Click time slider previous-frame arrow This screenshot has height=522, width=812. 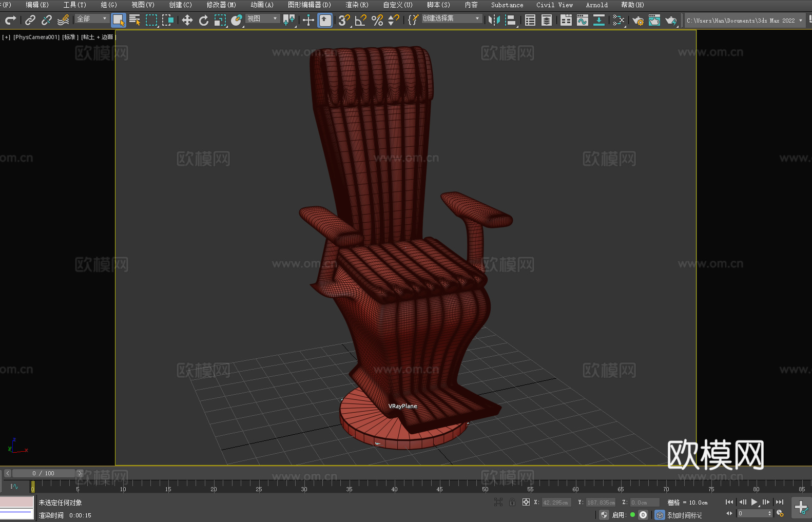(x=8, y=473)
